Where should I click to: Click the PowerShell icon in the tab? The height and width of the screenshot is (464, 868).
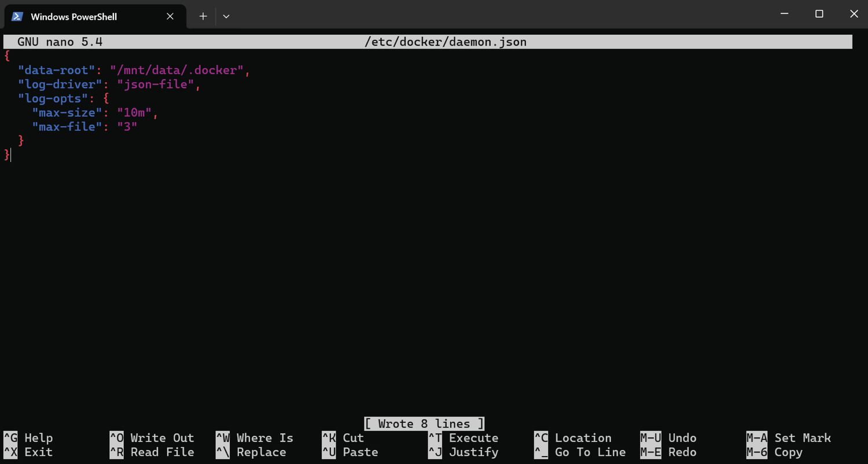tap(17, 16)
